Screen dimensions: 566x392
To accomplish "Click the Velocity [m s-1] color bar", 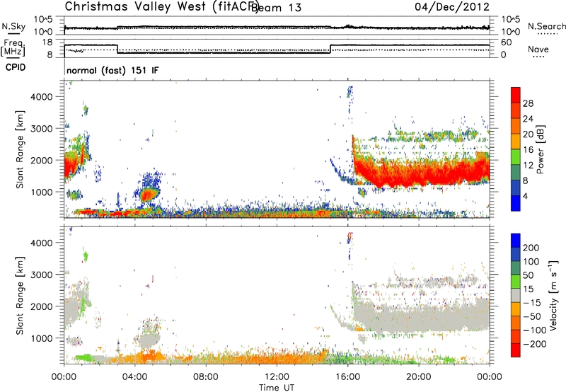I will [x=516, y=295].
